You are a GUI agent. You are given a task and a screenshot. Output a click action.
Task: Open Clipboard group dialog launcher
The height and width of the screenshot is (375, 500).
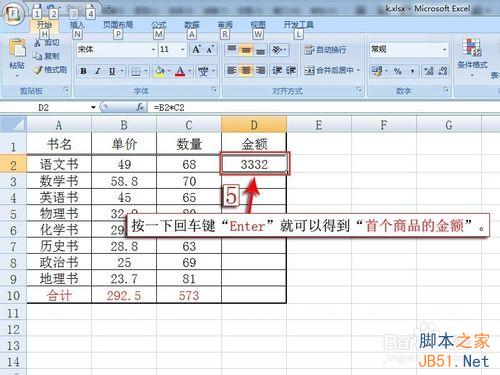[x=66, y=90]
